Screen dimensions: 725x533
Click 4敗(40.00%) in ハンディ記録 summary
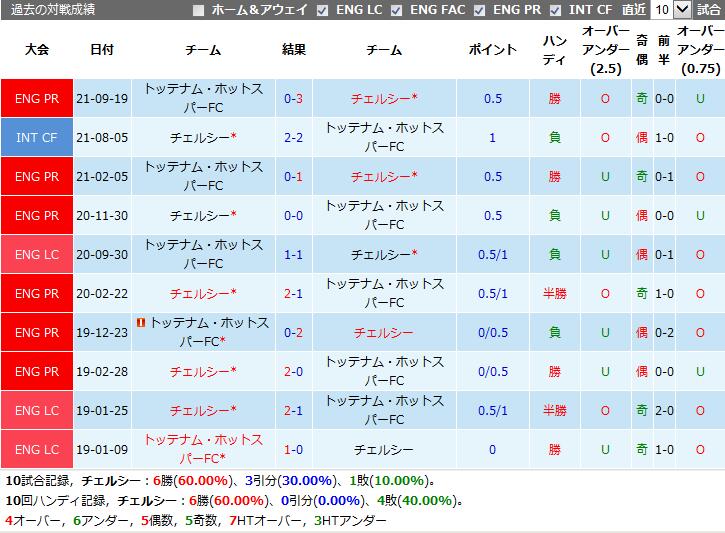point(417,501)
